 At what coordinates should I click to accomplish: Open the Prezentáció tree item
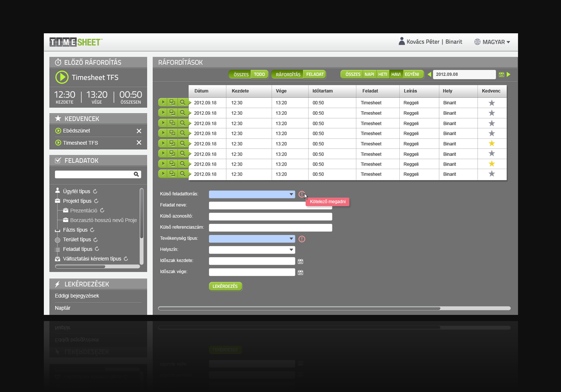pos(84,211)
